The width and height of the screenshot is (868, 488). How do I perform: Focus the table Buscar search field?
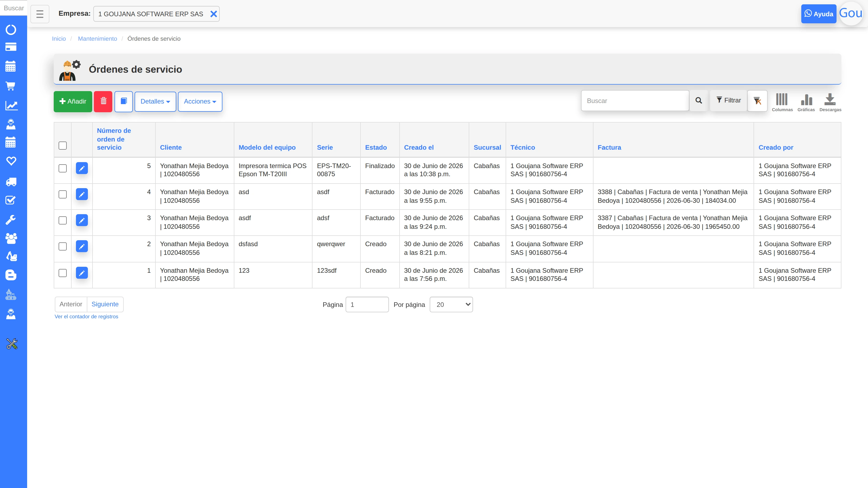point(635,101)
